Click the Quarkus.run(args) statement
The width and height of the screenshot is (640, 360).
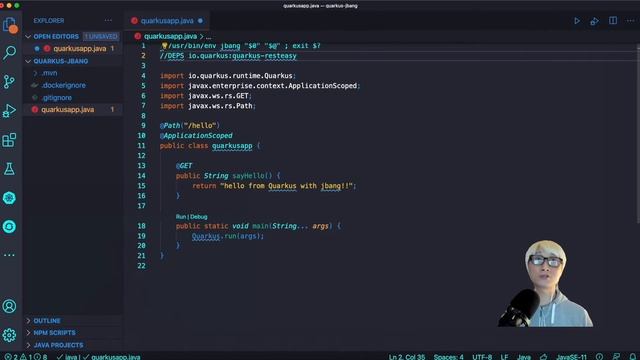(x=228, y=236)
